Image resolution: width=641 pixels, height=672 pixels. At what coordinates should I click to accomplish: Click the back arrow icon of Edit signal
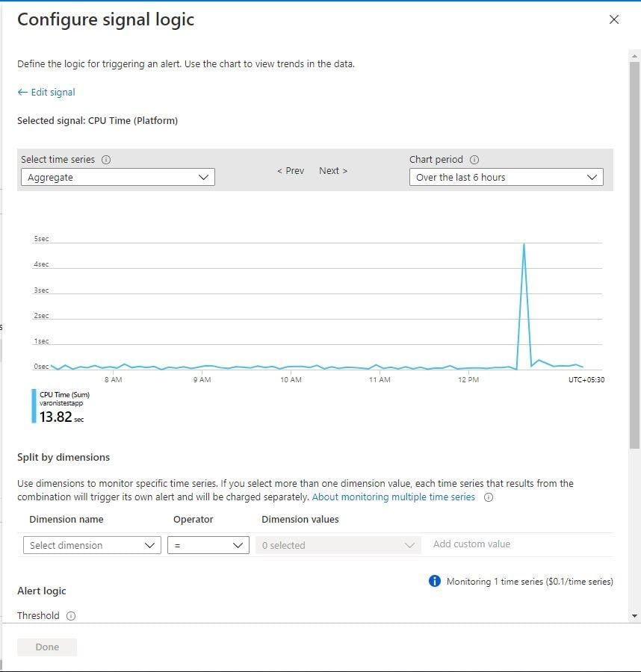tap(22, 92)
